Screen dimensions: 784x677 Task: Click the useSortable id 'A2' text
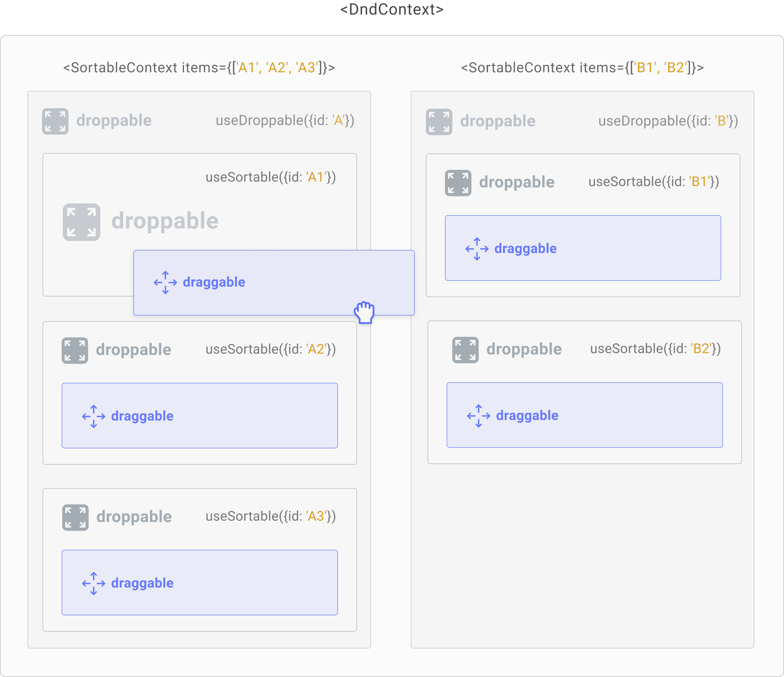[271, 349]
